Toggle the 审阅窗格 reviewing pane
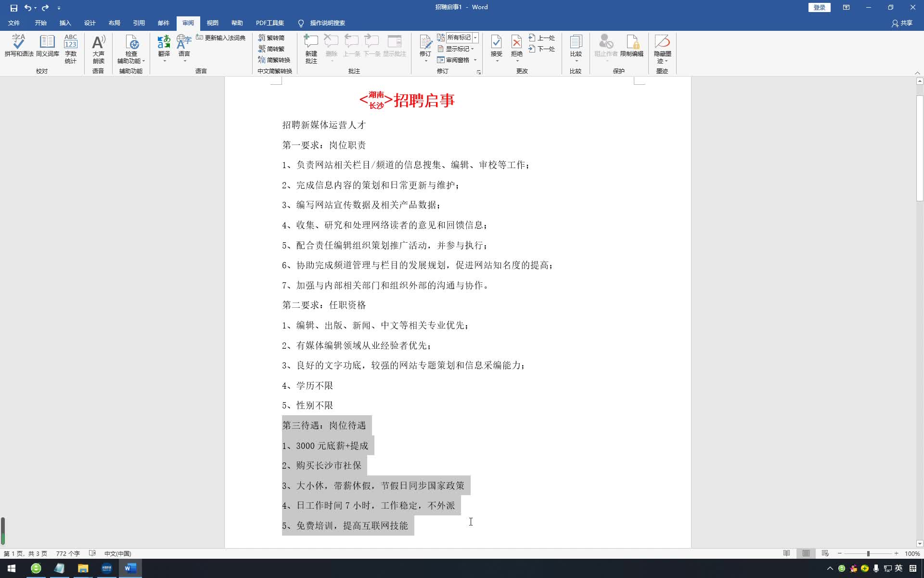This screenshot has width=924, height=578. pyautogui.click(x=453, y=60)
